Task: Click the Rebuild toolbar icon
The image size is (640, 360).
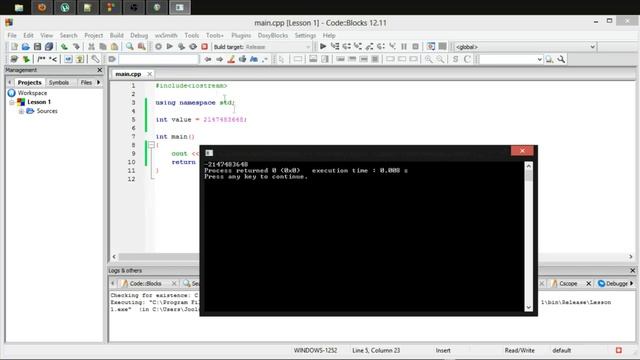Action: tap(193, 47)
